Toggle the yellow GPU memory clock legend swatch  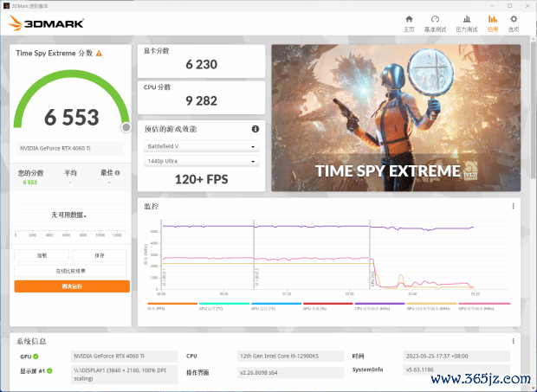432,304
